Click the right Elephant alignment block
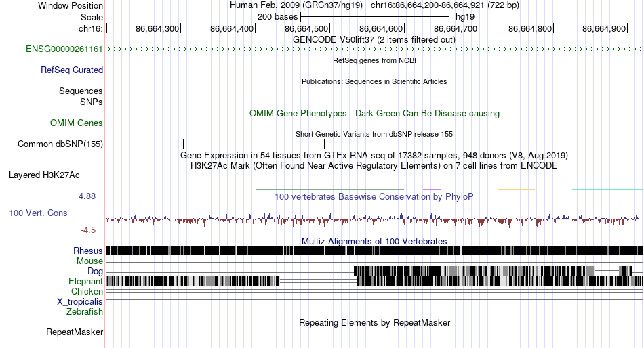Screen dimensions: 644x348 point(500,281)
